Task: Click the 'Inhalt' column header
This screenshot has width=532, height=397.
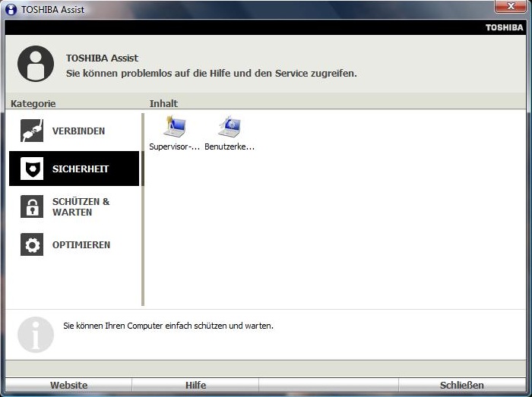Action: (x=163, y=104)
